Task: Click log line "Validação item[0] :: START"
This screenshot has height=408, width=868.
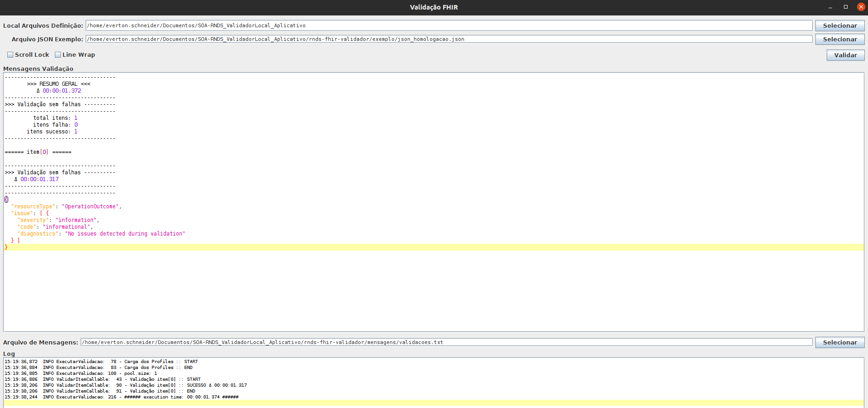Action: pyautogui.click(x=102, y=379)
